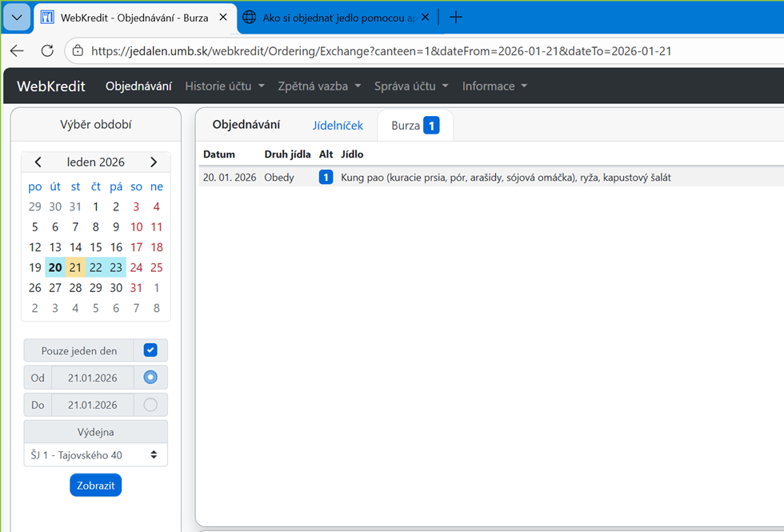
Task: Uncheck the 'Pouze jeden den' checkbox
Action: [x=150, y=350]
